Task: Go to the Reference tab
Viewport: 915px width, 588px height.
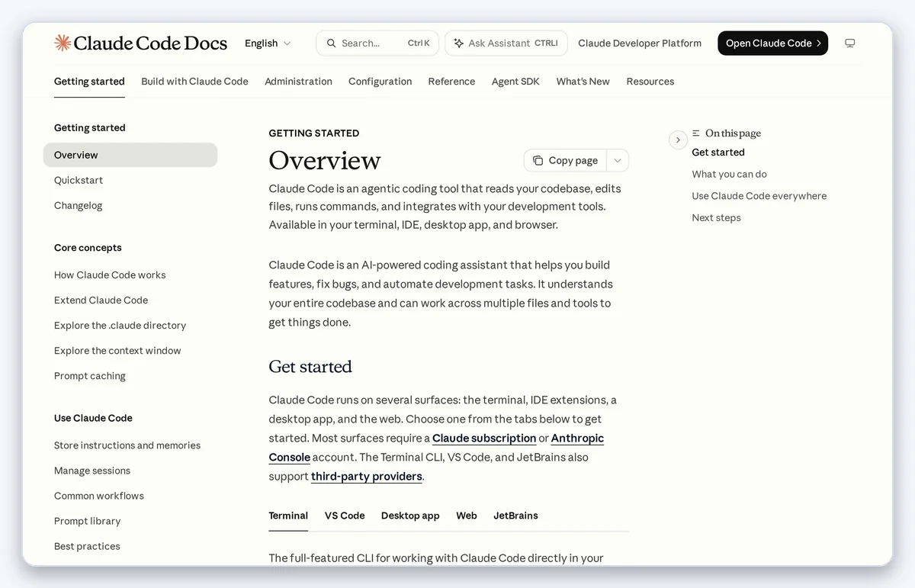Action: pos(451,82)
